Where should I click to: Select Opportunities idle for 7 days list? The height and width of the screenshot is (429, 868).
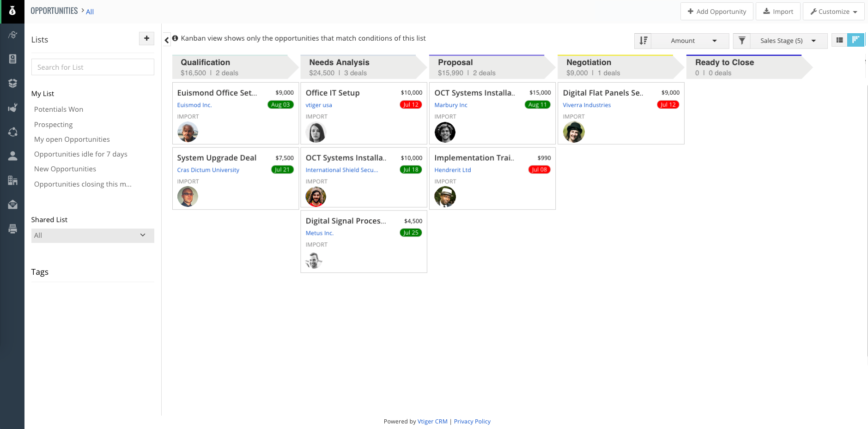click(x=80, y=154)
